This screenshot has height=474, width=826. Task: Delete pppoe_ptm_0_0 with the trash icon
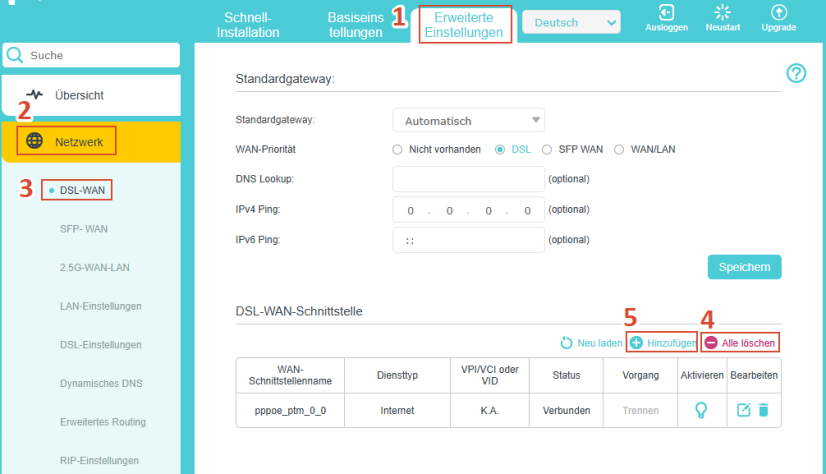[764, 410]
